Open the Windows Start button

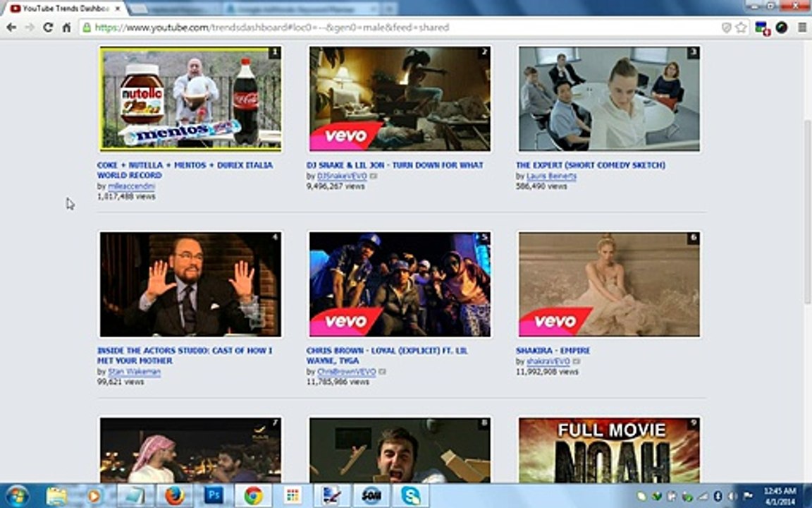pos(17,496)
